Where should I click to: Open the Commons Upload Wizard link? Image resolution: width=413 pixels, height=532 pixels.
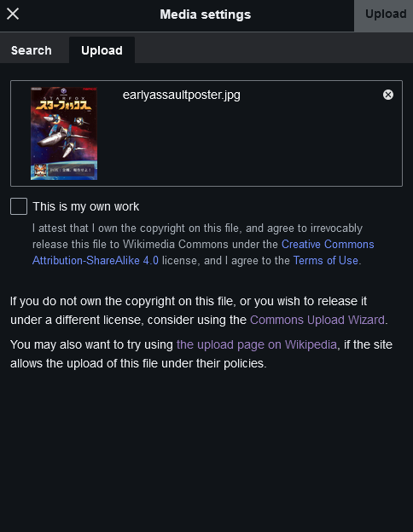tap(317, 320)
